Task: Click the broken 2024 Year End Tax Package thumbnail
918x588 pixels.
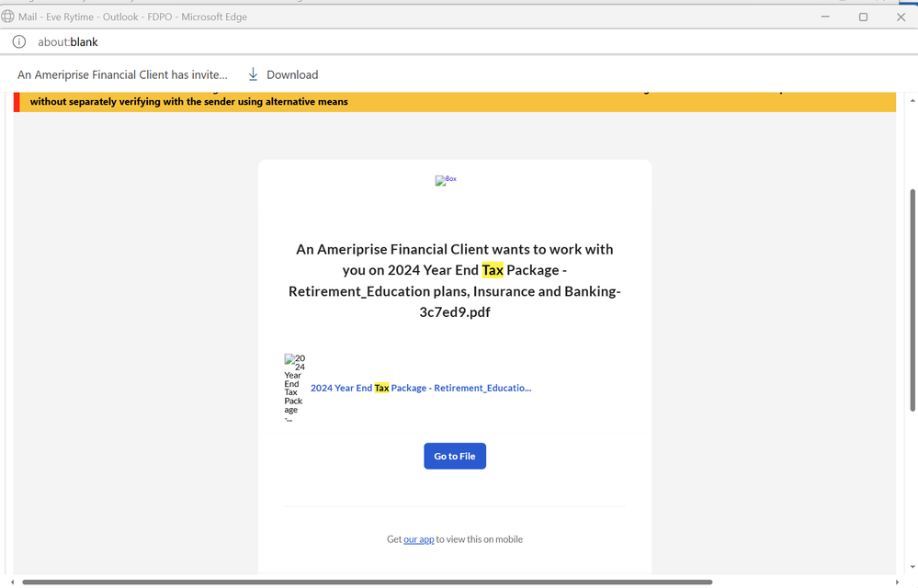Action: [x=294, y=388]
